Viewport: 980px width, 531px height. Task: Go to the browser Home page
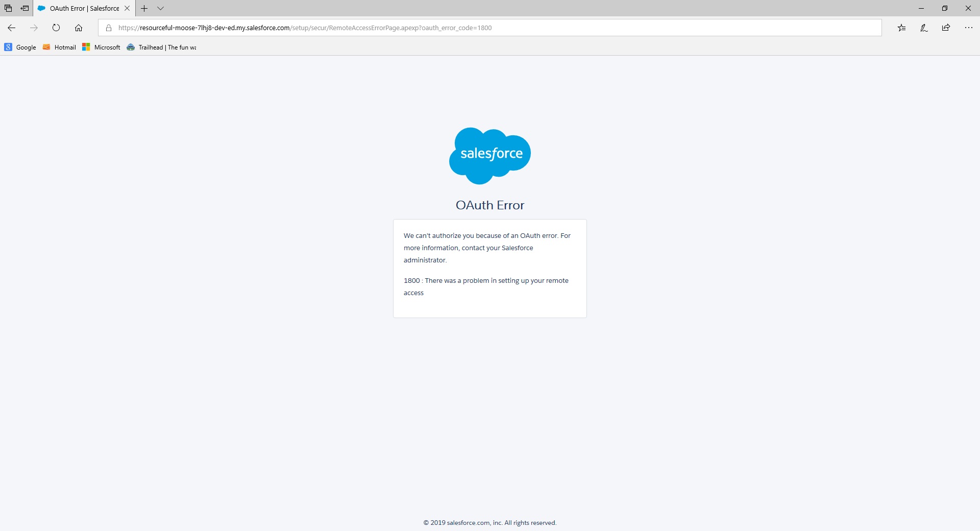click(x=79, y=28)
